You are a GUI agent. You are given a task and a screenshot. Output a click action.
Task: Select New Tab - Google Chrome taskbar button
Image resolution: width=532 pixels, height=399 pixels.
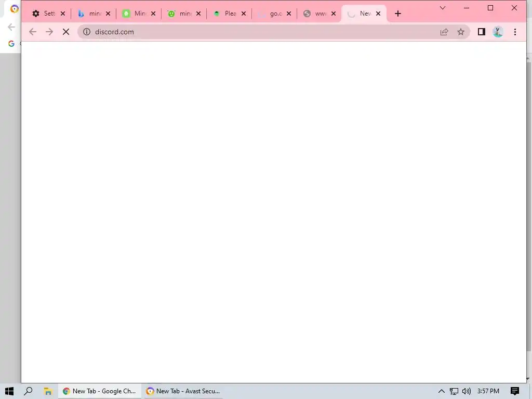99,391
